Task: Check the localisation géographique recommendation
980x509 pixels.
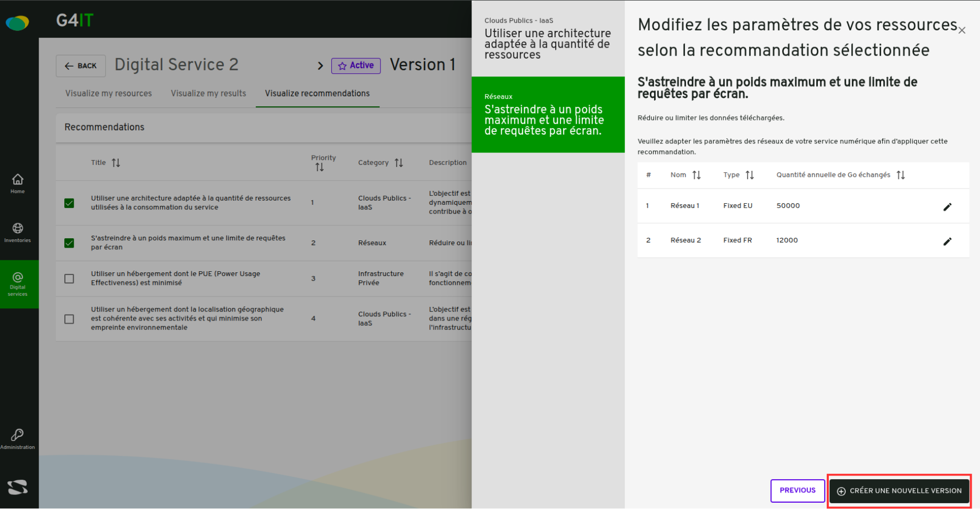Action: (69, 319)
